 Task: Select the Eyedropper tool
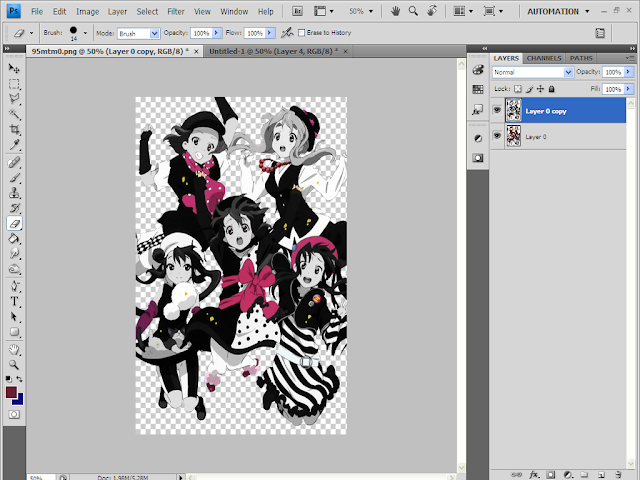[14, 145]
